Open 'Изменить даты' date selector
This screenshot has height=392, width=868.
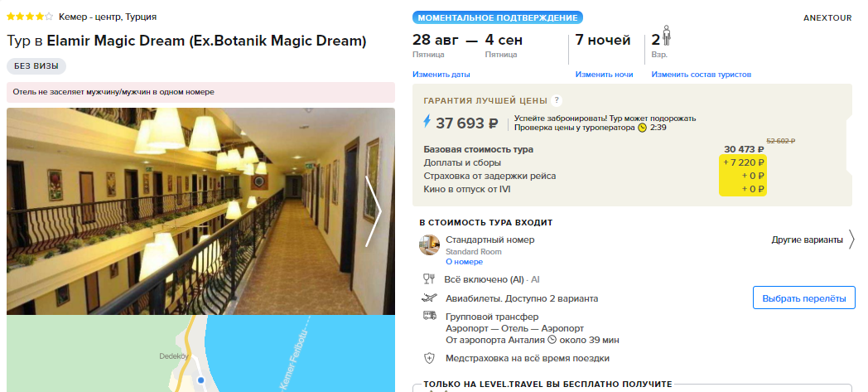[441, 75]
